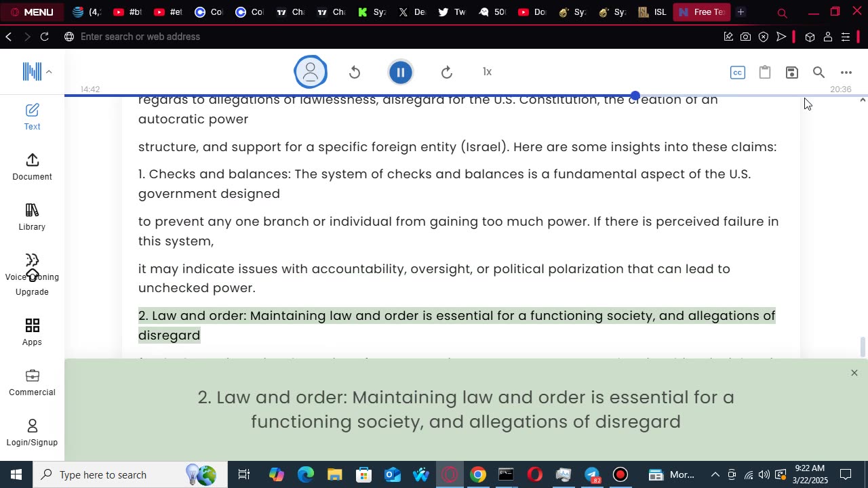Click the edit page icon in address bar
868x488 pixels.
[728, 37]
